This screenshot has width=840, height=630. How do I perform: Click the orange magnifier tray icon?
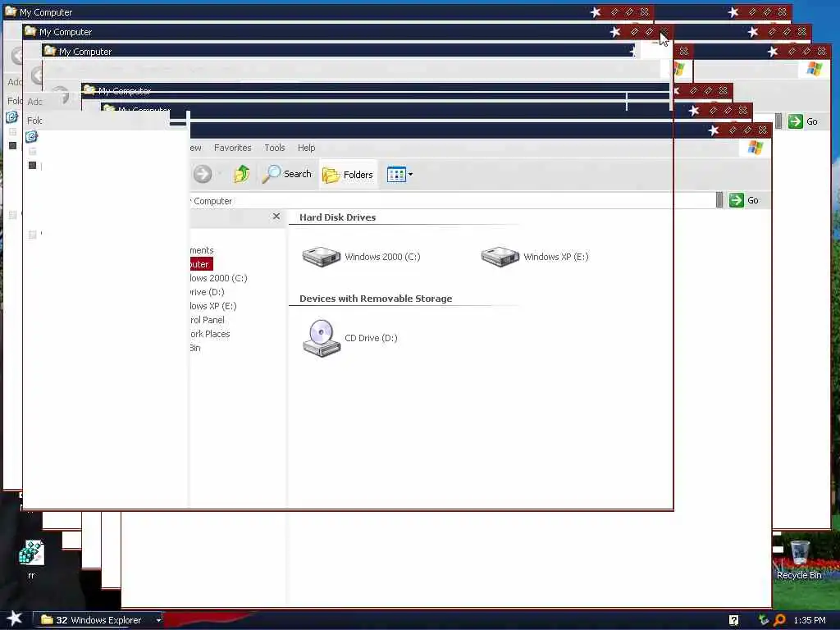[780, 620]
